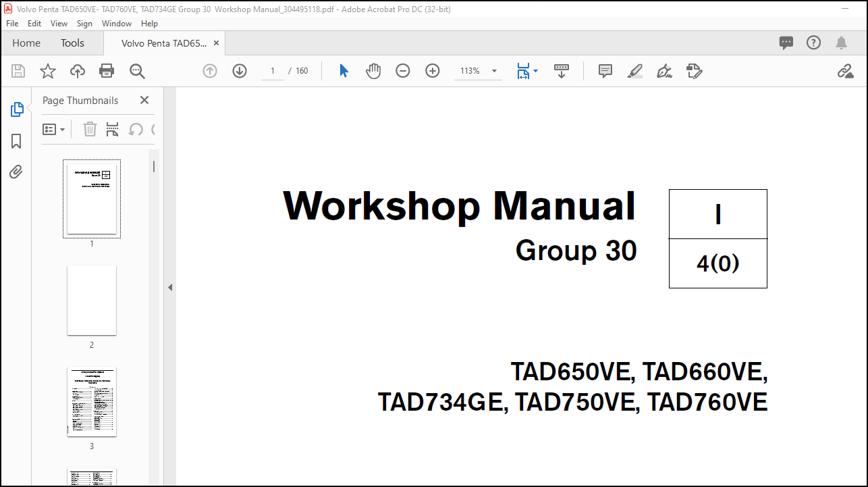Click the scrolling mode keyboard icon

pos(562,71)
